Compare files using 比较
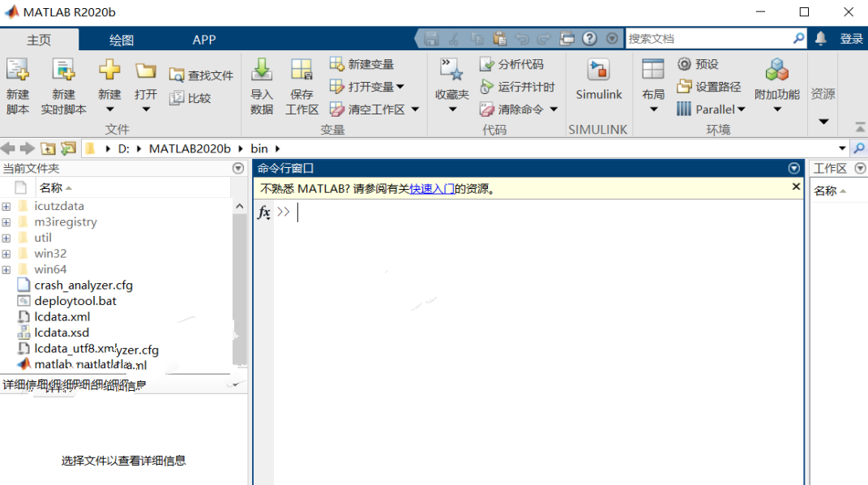The width and height of the screenshot is (868, 485). point(190,98)
